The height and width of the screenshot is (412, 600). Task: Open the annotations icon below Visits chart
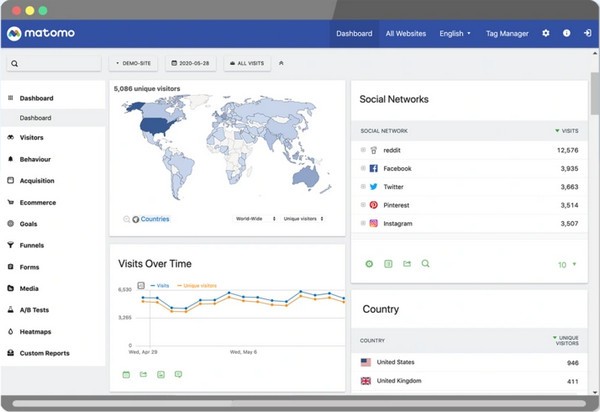pyautogui.click(x=178, y=374)
